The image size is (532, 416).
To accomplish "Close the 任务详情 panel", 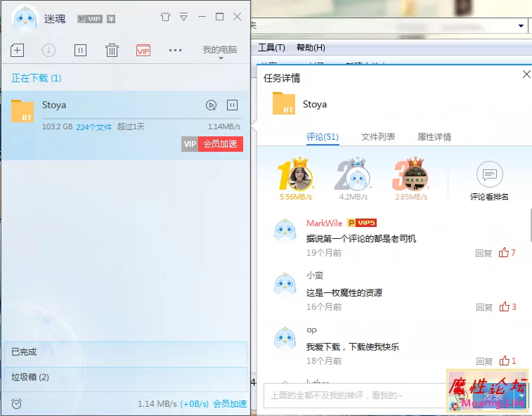I will 526,74.
